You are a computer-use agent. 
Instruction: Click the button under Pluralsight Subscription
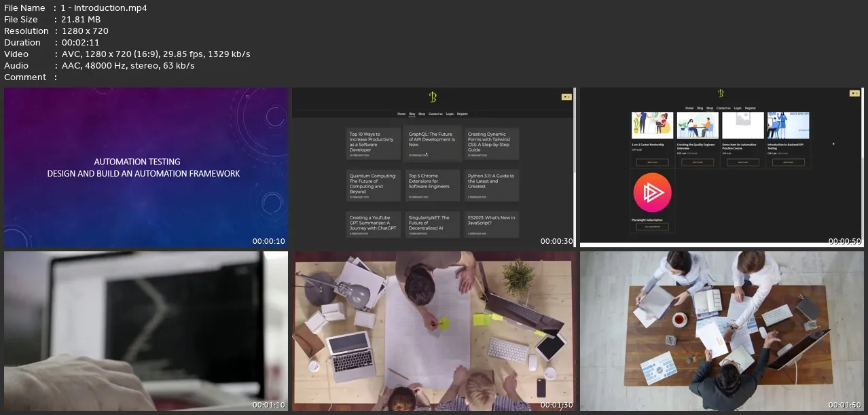coord(652,227)
